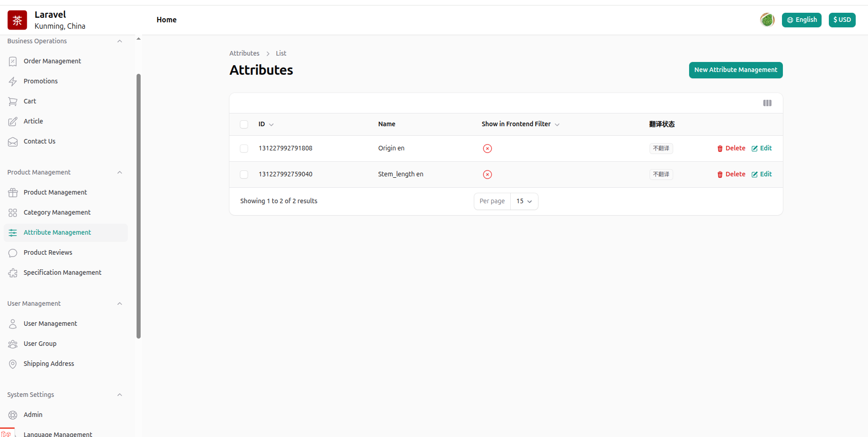Check the Origin en row checkbox
The image size is (868, 437).
tap(244, 149)
